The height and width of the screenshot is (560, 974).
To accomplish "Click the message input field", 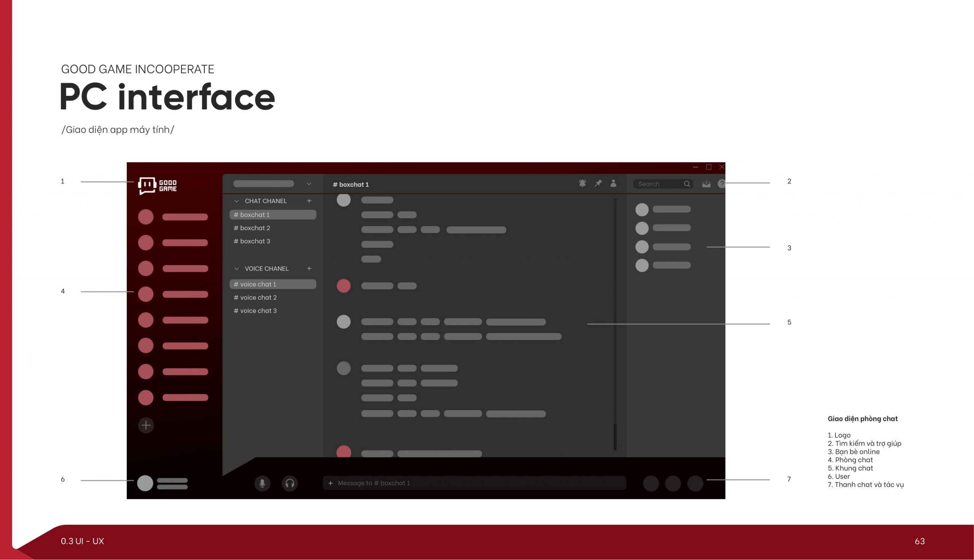I will [468, 482].
